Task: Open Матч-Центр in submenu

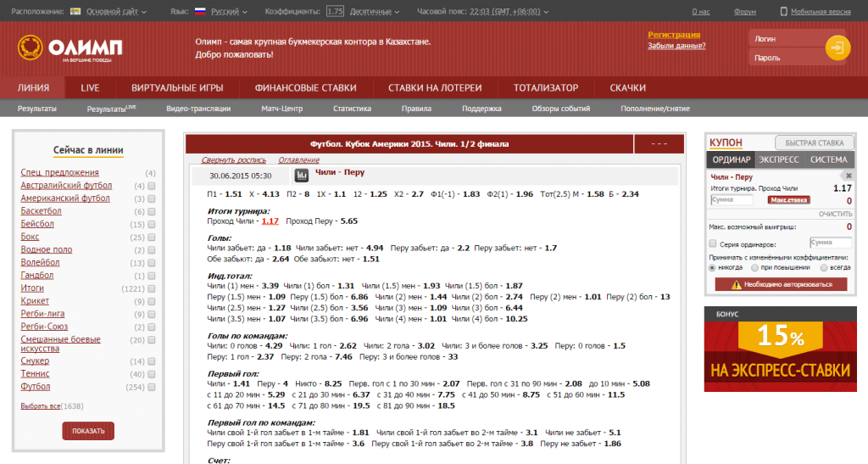Action: pos(281,109)
